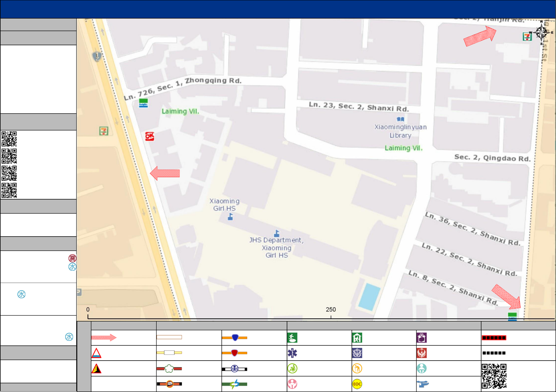Viewport: 556px width, 392px height.
Task: Click the "JHS Department, Xiaoming Girl HS" label
Action: [276, 248]
